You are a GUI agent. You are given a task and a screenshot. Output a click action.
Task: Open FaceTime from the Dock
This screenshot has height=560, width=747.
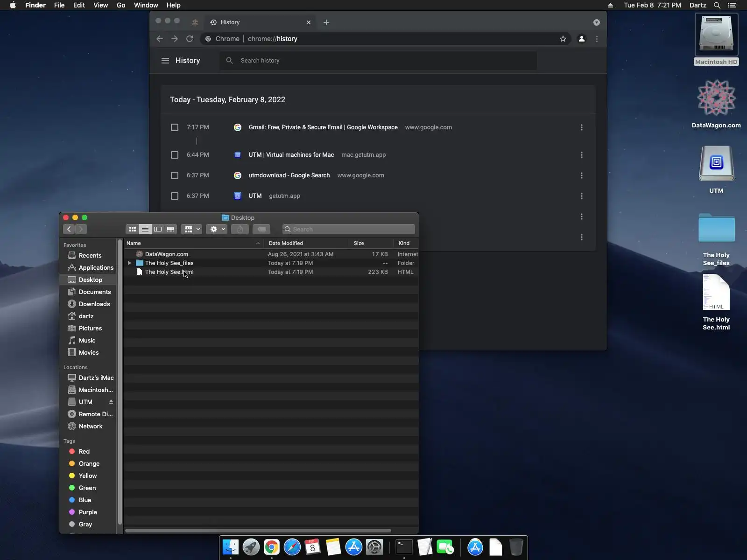(x=445, y=547)
